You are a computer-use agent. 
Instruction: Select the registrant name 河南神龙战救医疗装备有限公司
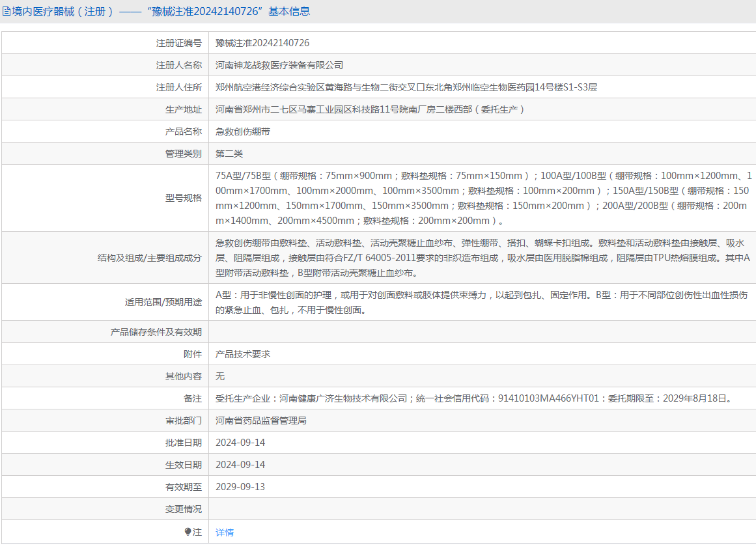coord(279,65)
